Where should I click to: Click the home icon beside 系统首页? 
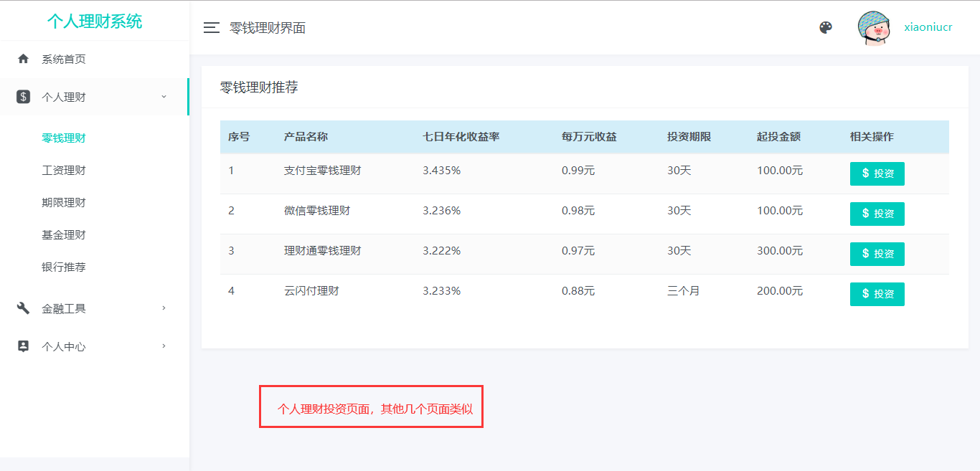click(23, 59)
